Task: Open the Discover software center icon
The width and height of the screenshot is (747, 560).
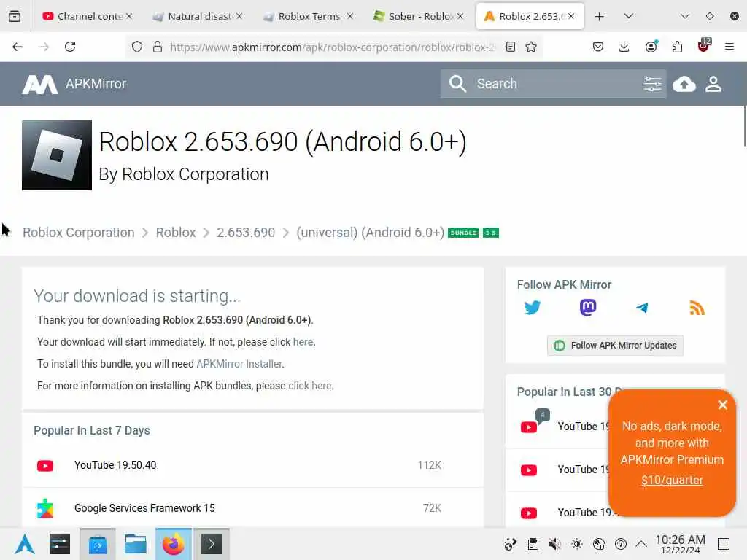Action: [x=98, y=544]
